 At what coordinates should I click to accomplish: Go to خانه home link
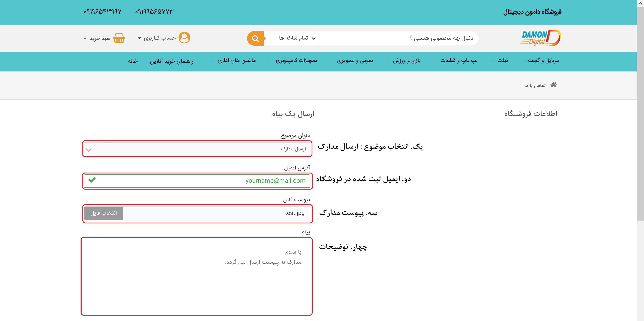click(x=133, y=61)
